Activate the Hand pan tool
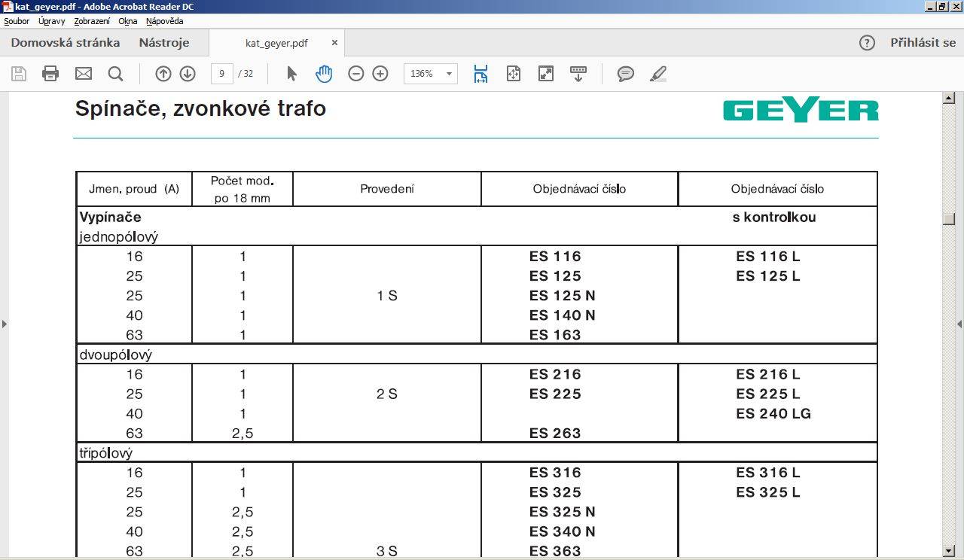The width and height of the screenshot is (964, 560). [x=324, y=73]
